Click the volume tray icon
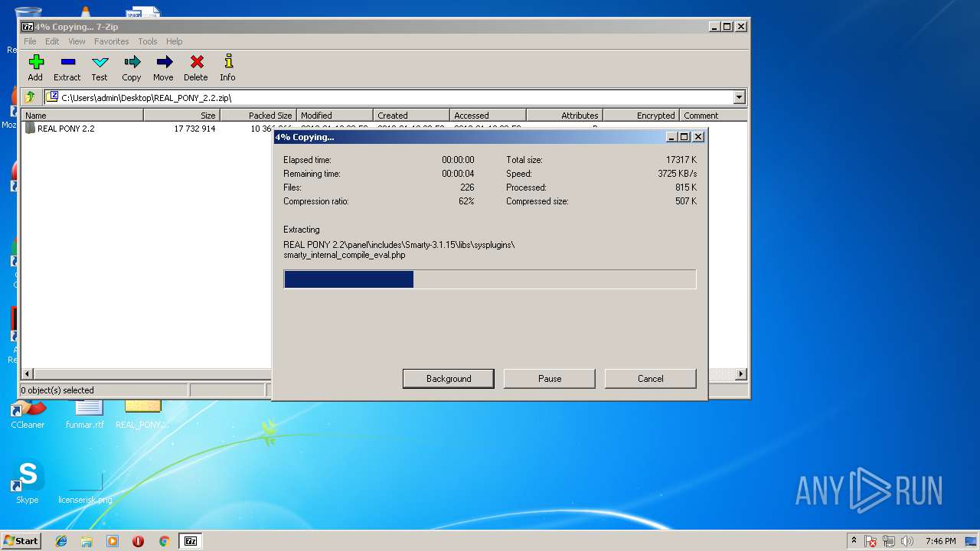The height and width of the screenshot is (551, 980). pos(907,541)
